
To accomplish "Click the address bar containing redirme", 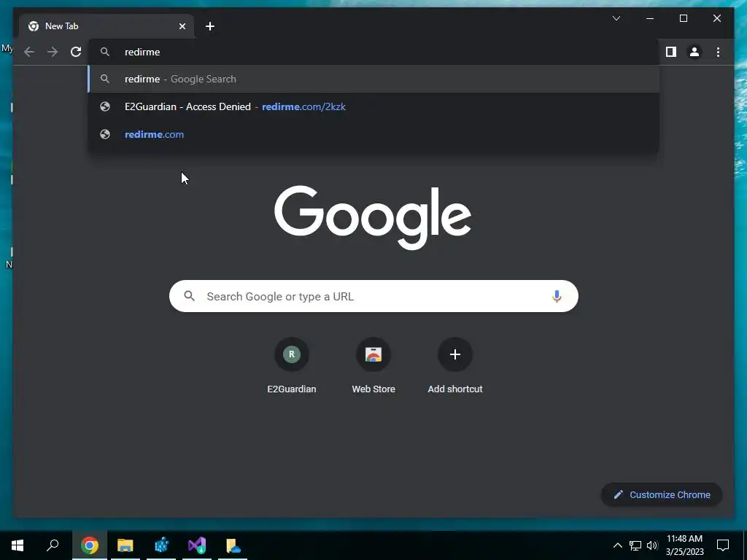I will (374, 52).
